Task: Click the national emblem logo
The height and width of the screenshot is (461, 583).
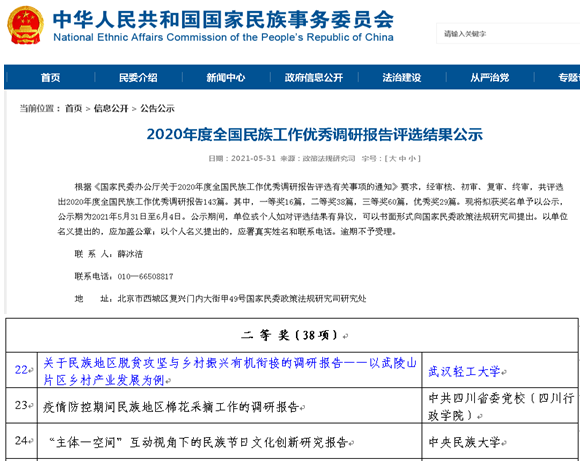Action: pyautogui.click(x=25, y=25)
